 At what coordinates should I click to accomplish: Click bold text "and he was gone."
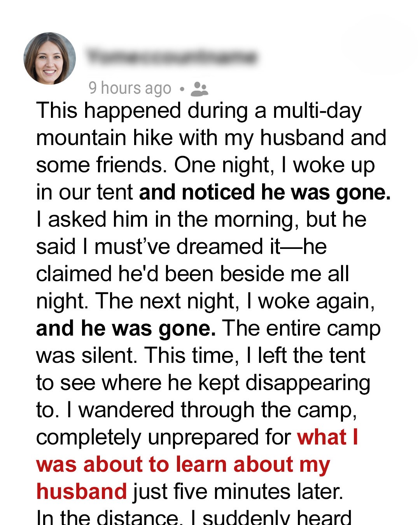[126, 328]
